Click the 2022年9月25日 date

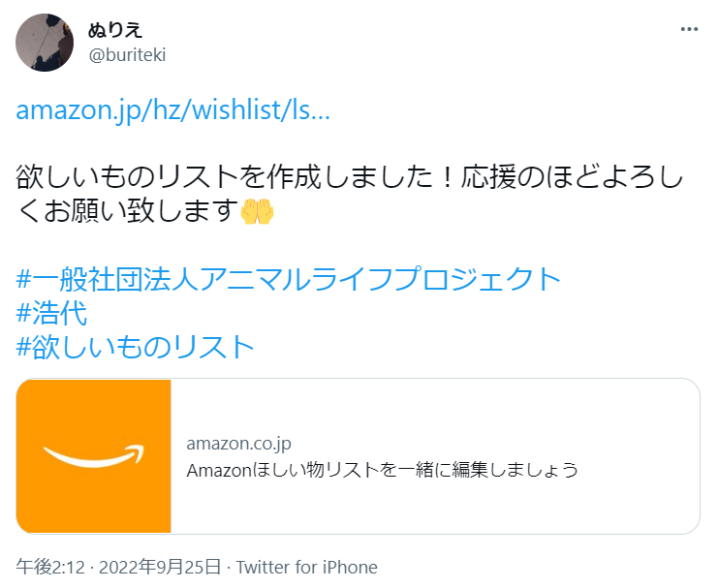(160, 568)
